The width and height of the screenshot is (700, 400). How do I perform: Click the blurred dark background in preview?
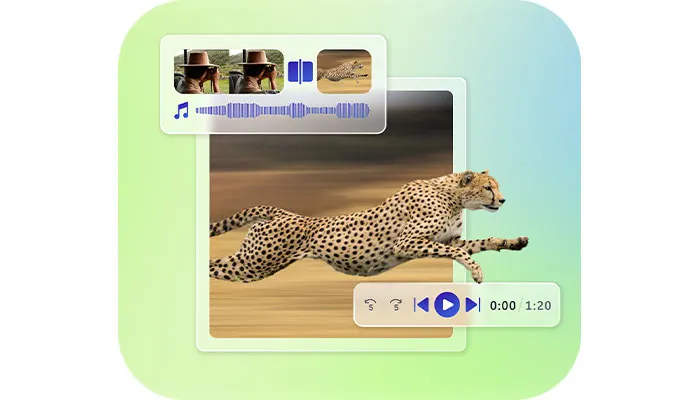(300, 140)
